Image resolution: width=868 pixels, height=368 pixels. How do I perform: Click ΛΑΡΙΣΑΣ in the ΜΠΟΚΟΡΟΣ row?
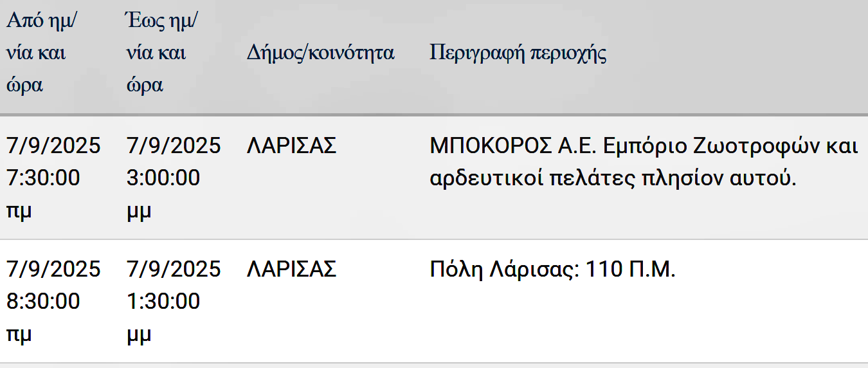click(x=292, y=146)
